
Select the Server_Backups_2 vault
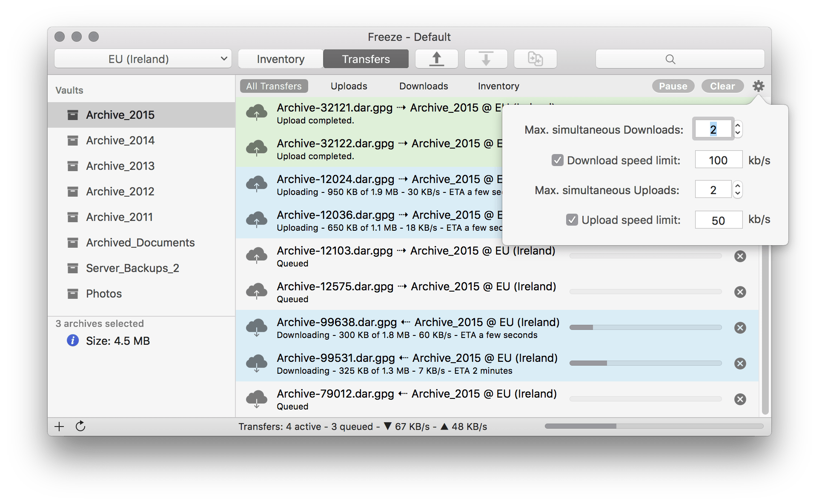132,268
